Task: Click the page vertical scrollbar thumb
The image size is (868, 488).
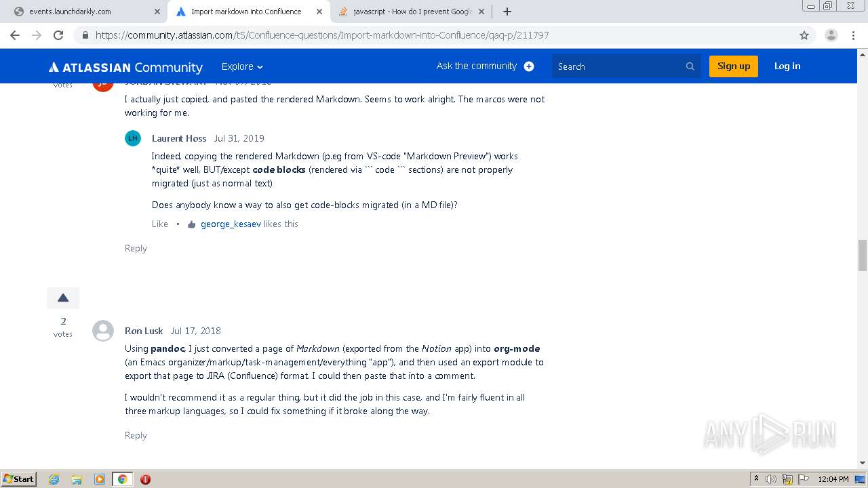Action: click(x=863, y=255)
